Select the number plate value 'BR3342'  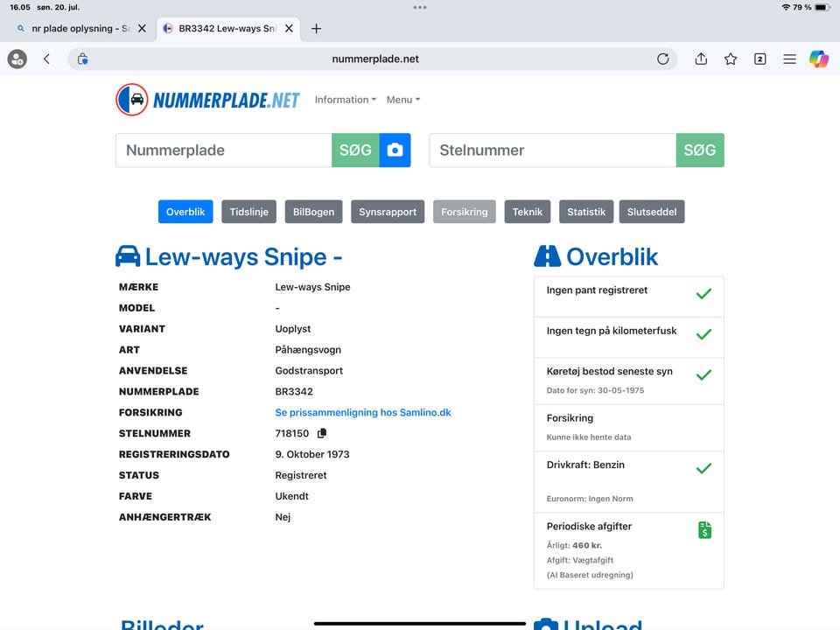click(294, 392)
